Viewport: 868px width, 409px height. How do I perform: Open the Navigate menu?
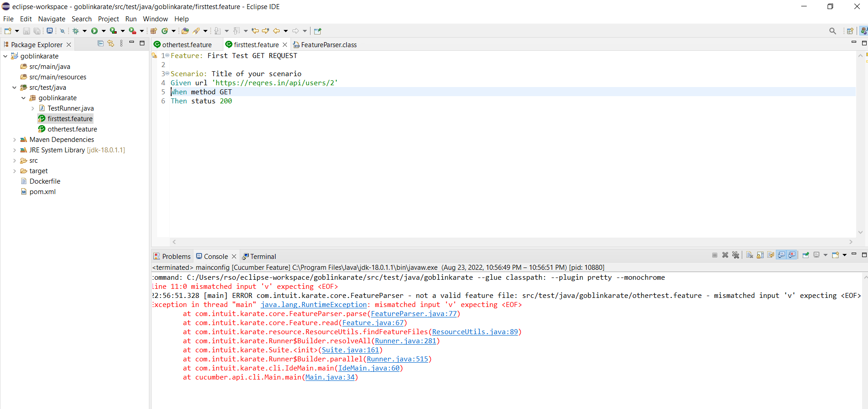51,19
